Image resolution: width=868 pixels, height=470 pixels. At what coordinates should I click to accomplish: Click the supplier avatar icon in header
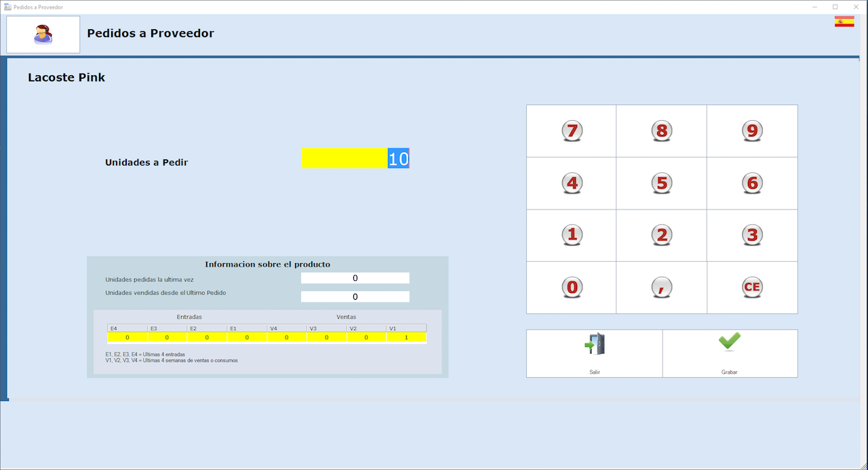click(43, 35)
